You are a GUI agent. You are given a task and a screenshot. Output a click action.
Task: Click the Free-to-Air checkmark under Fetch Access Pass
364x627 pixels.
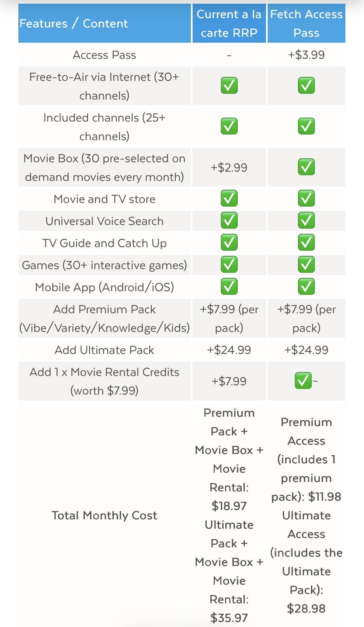coord(306,86)
